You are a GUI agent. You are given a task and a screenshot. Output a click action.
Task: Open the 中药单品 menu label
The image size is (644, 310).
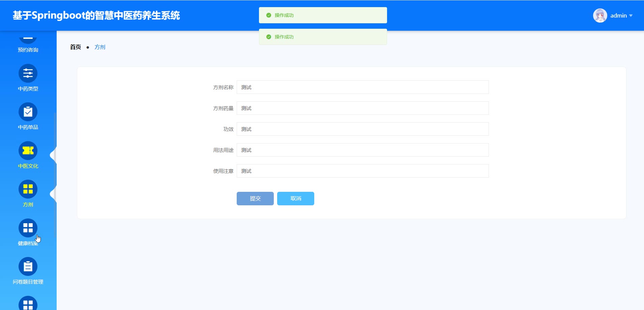28,127
